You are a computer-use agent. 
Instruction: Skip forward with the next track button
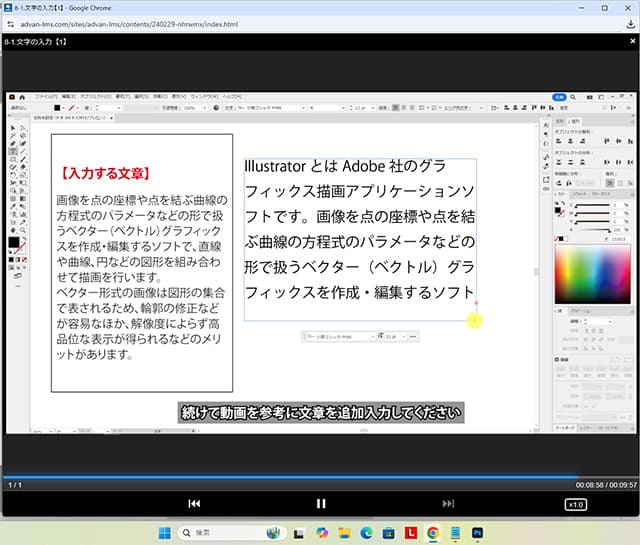point(448,504)
